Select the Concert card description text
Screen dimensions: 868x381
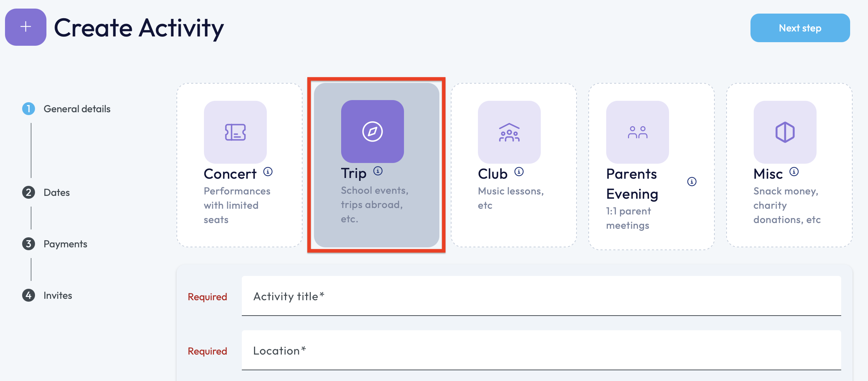pos(236,206)
